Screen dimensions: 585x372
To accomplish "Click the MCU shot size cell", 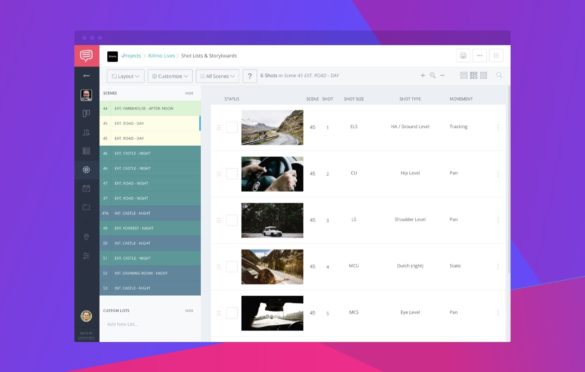I will pos(354,266).
